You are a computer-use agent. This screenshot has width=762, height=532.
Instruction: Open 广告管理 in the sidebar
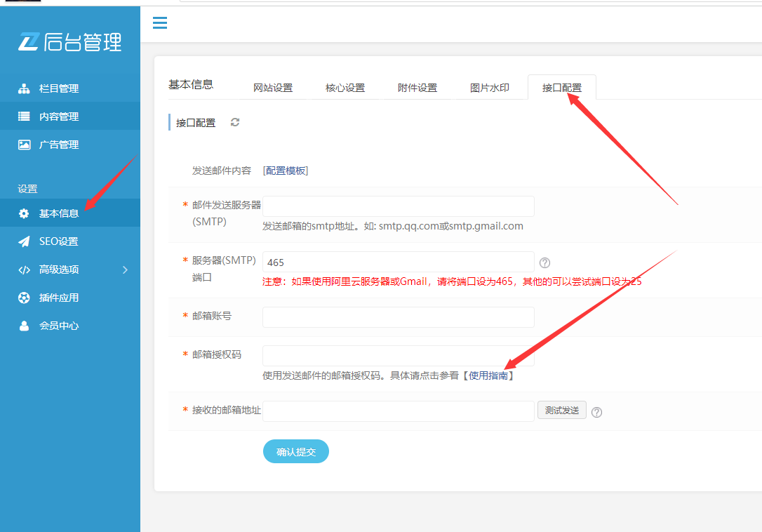coord(70,145)
